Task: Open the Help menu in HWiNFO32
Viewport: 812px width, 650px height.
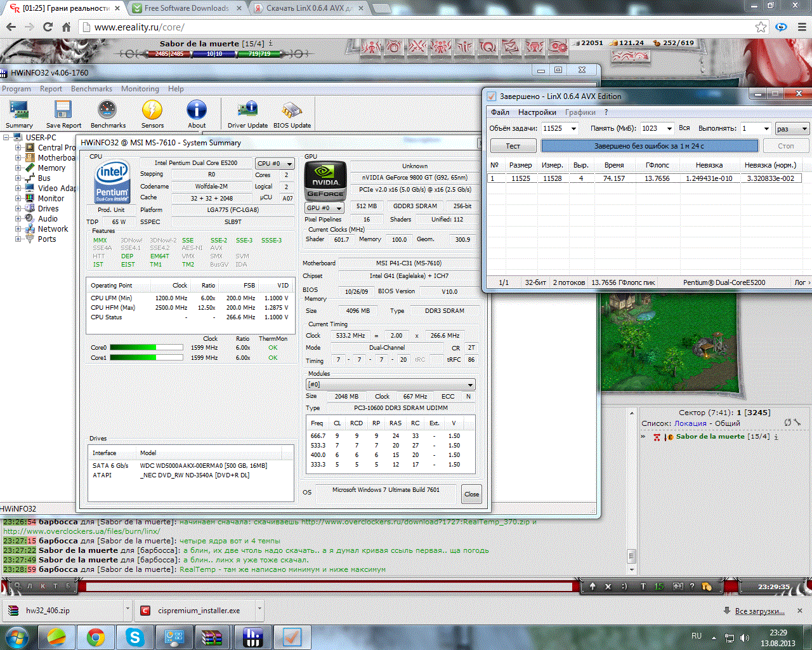Action: (176, 89)
